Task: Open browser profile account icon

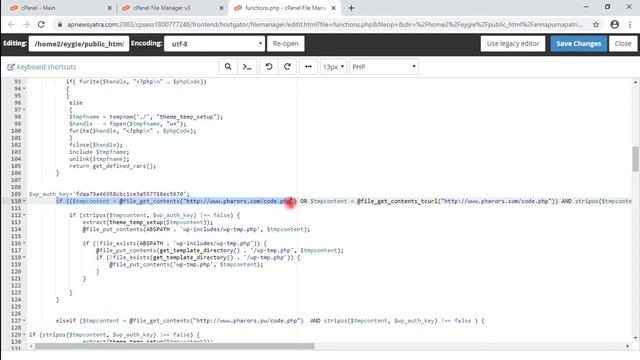Action: tap(615, 24)
